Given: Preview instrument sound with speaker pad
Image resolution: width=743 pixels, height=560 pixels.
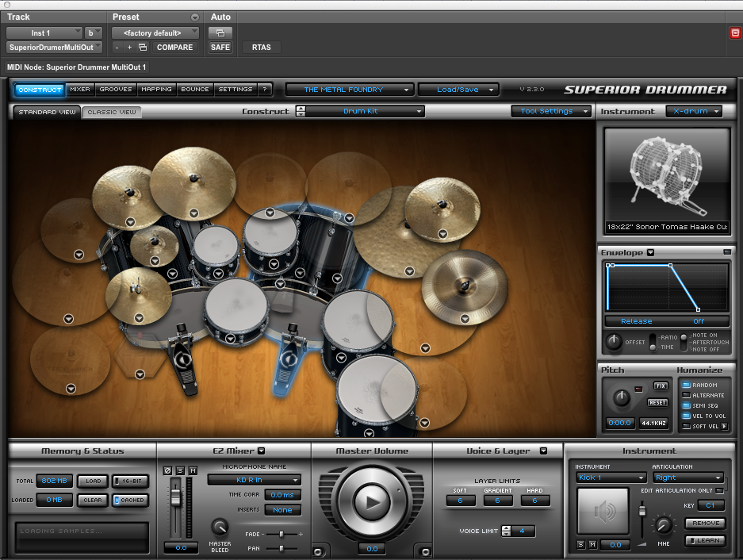Looking at the screenshot, I should (x=603, y=512).
